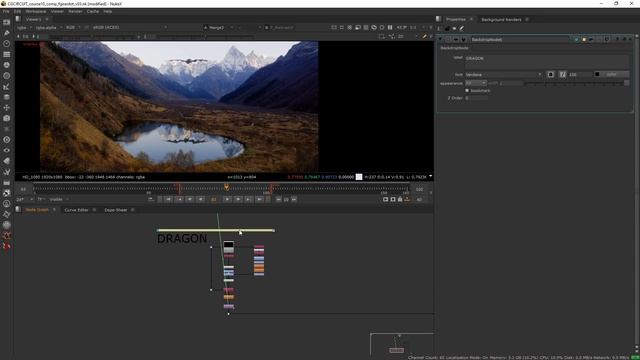Go to last frame button

point(259,199)
